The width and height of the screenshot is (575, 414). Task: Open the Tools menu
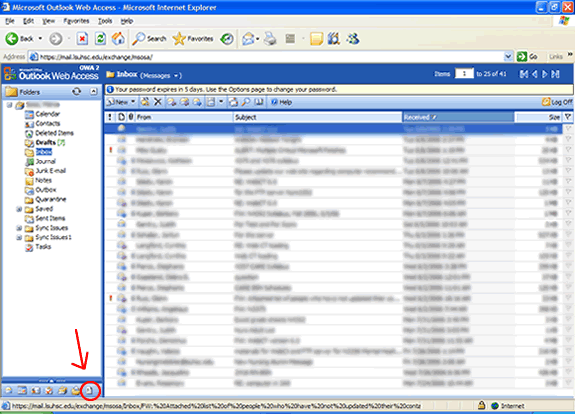click(105, 21)
